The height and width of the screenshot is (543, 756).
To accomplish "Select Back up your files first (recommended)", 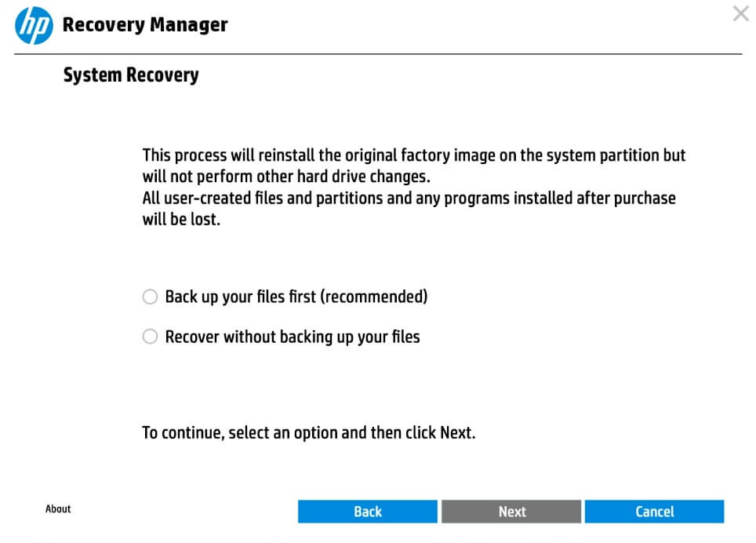I will [150, 297].
